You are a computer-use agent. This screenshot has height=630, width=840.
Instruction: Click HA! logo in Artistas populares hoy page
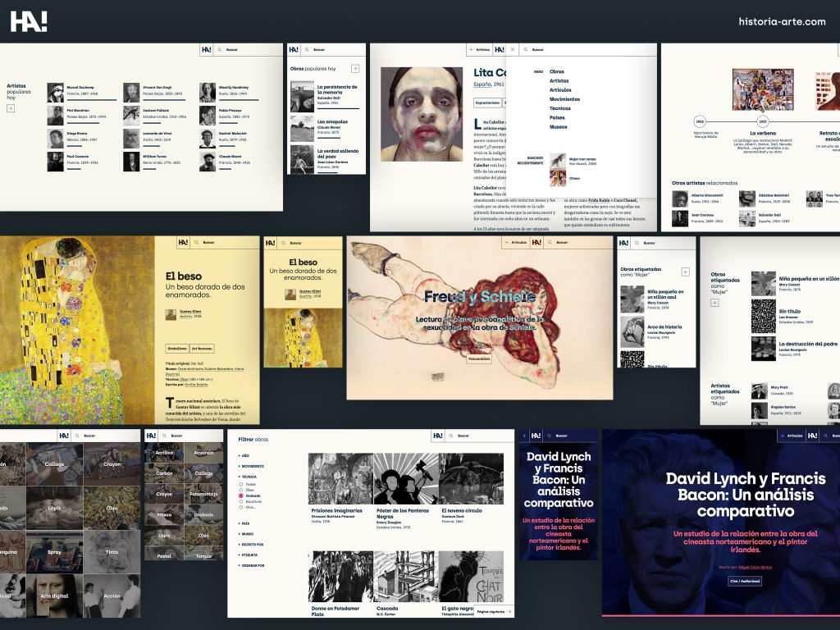pos(206,49)
